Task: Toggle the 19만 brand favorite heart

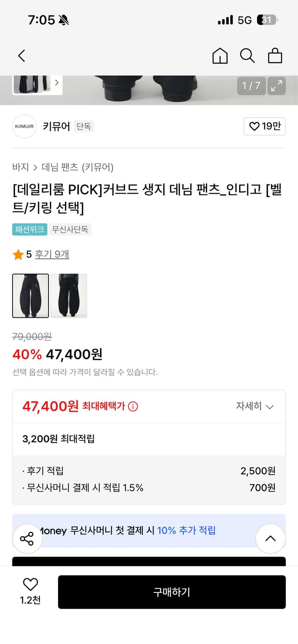Action: click(x=264, y=126)
